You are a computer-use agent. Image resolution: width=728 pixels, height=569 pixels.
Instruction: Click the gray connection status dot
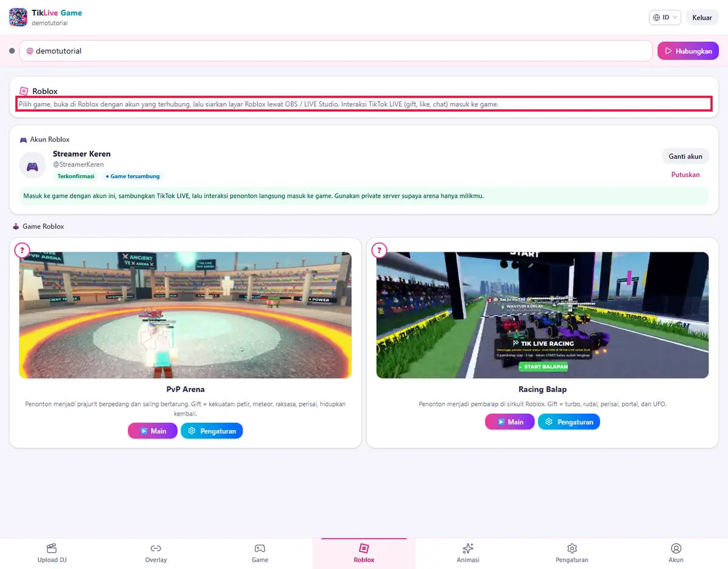(x=12, y=51)
